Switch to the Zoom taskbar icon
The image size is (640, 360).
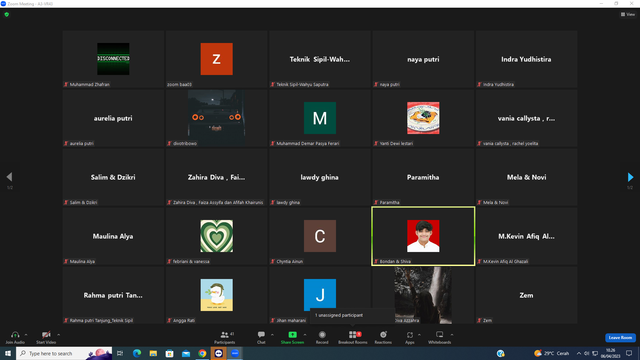click(x=235, y=353)
